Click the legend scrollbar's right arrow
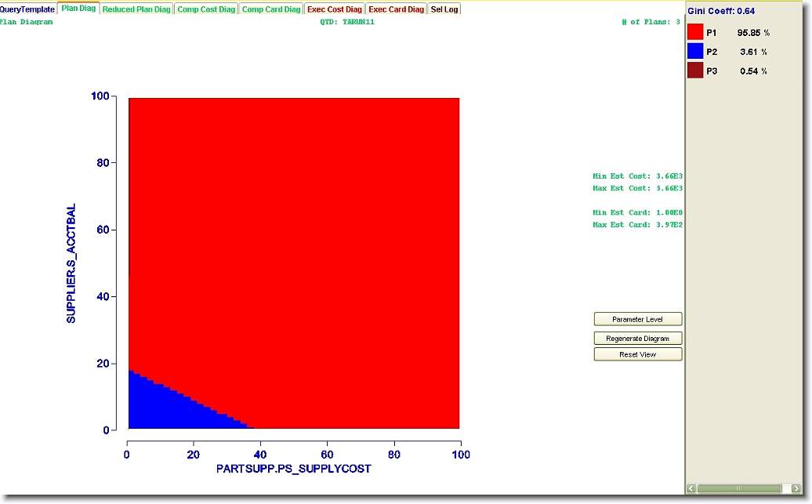 796,488
